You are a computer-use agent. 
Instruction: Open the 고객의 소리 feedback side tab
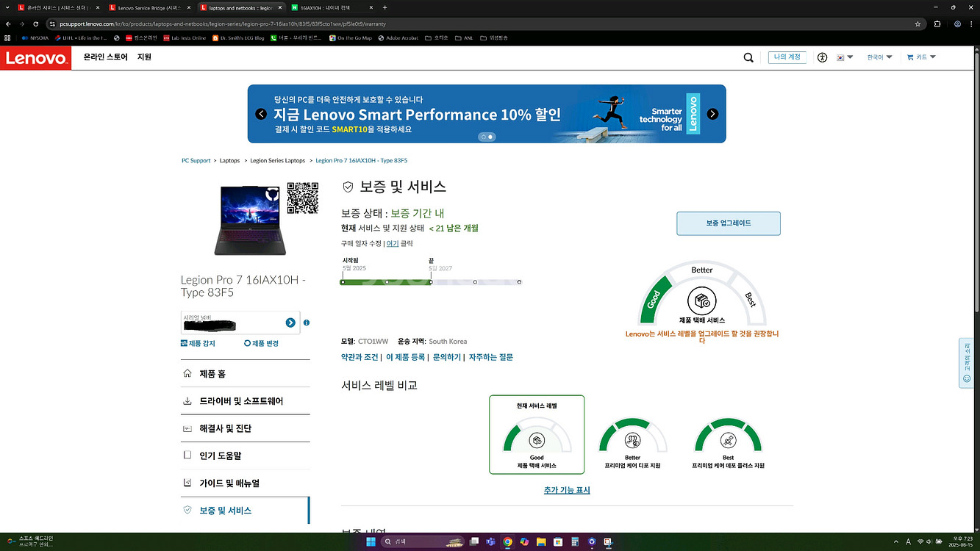(967, 363)
